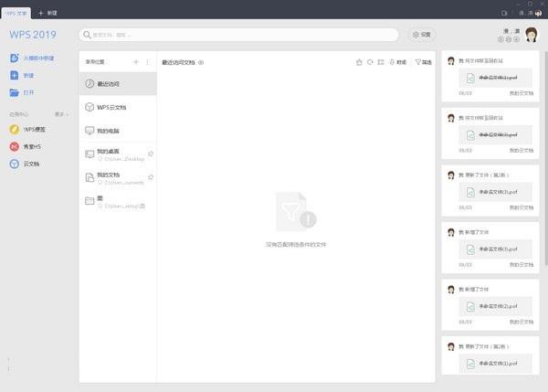548x392 pixels.
Task: Click the magnifier icon in the search bar
Action: 87,35
